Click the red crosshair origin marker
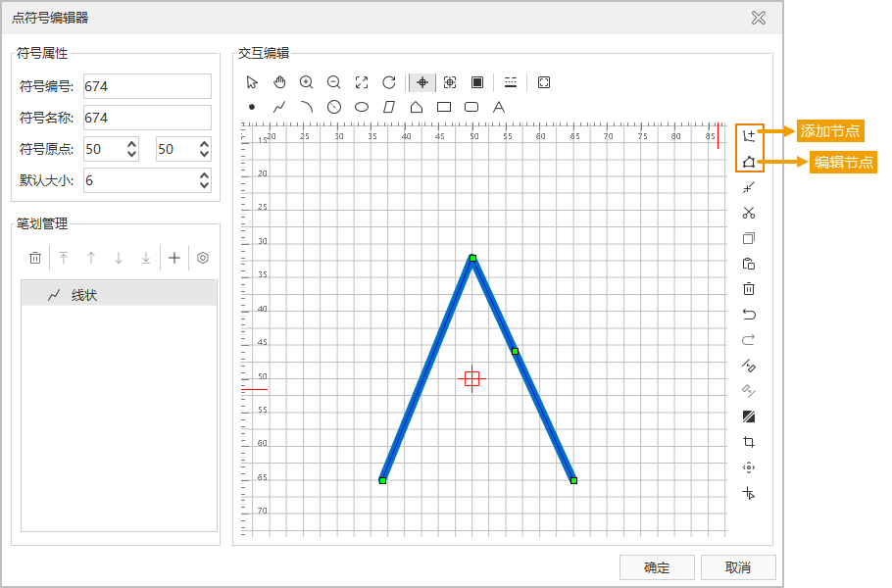The width and height of the screenshot is (892, 588). (471, 378)
